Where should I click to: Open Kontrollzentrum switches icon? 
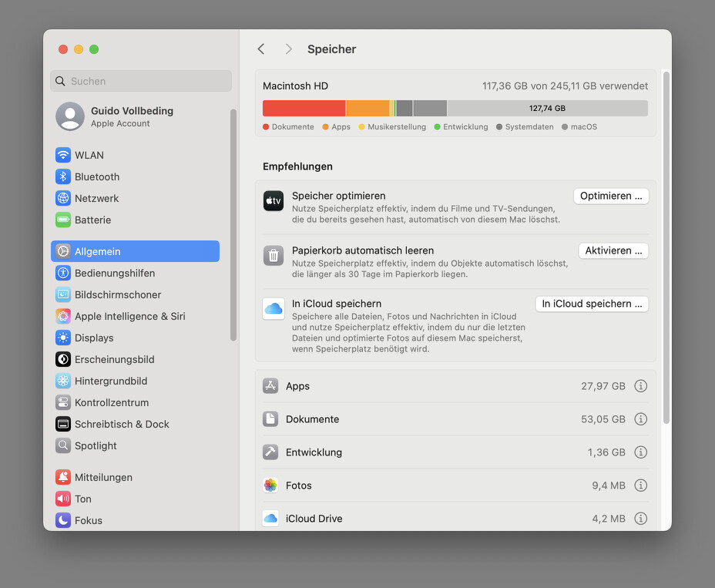coord(63,403)
